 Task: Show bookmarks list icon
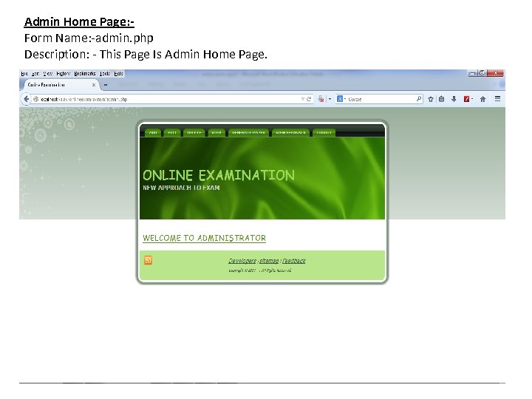(441, 99)
